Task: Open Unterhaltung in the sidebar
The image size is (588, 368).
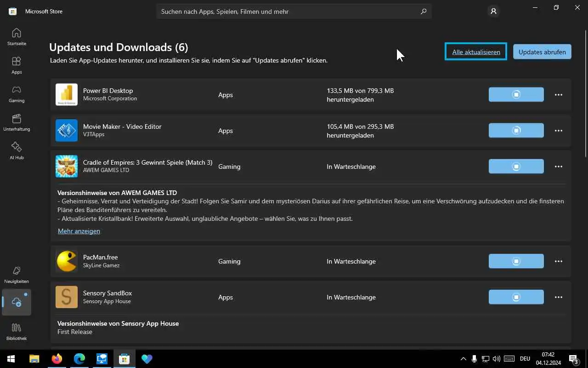Action: 17,122
